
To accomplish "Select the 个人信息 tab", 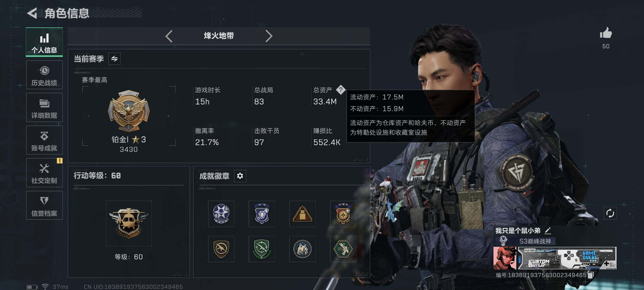I will coord(44,42).
